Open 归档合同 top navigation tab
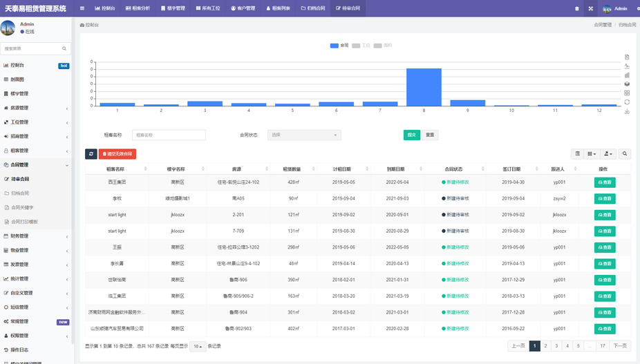Image resolution: width=640 pixels, height=364 pixels. tap(314, 8)
